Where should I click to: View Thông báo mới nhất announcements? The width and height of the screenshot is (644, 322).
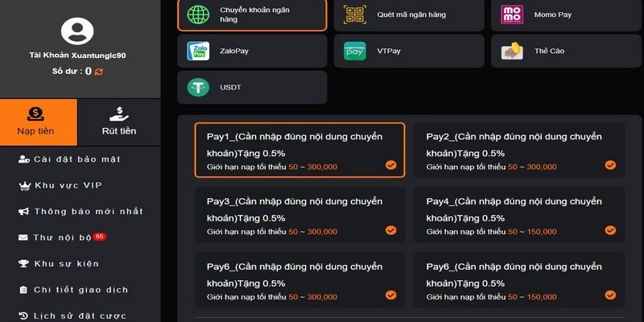tap(88, 212)
